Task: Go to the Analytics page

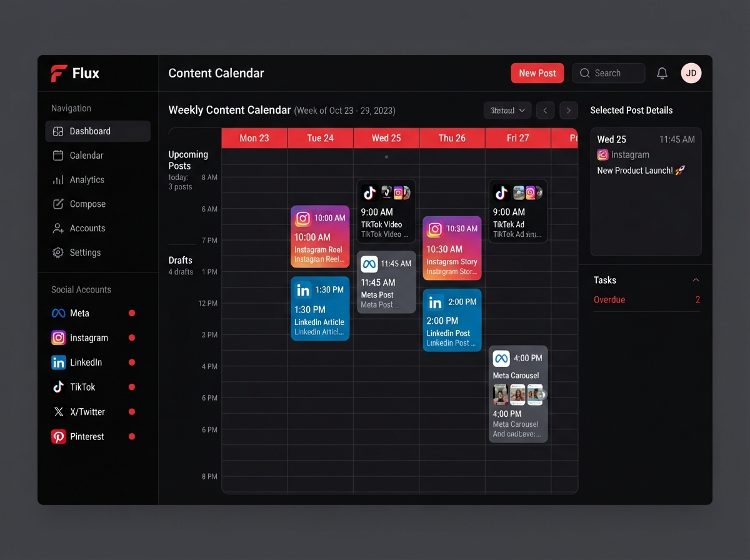Action: (x=97, y=180)
